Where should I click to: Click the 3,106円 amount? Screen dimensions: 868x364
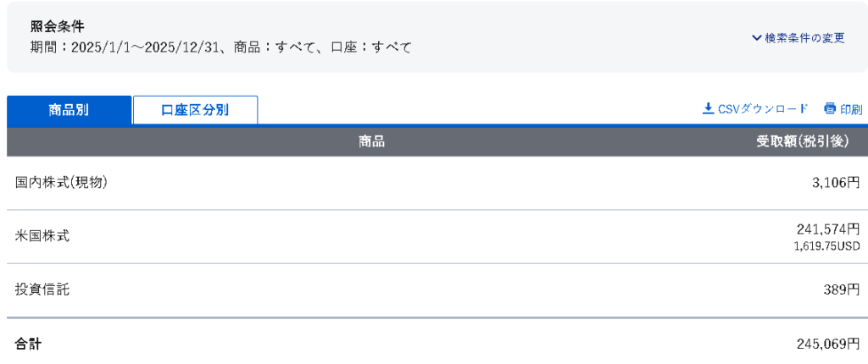tap(835, 183)
